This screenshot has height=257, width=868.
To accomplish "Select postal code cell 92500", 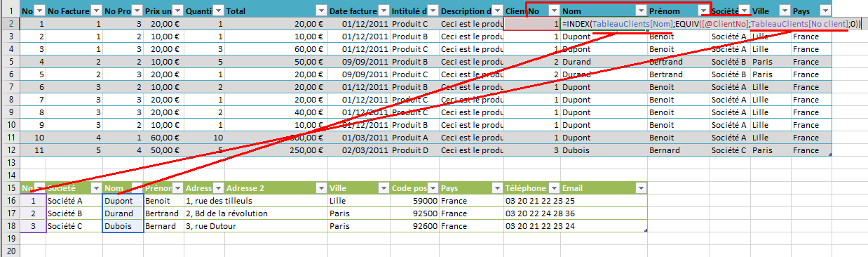I will click(x=414, y=213).
